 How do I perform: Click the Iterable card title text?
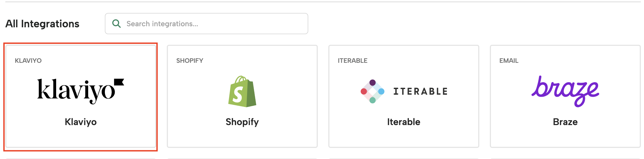click(x=403, y=122)
